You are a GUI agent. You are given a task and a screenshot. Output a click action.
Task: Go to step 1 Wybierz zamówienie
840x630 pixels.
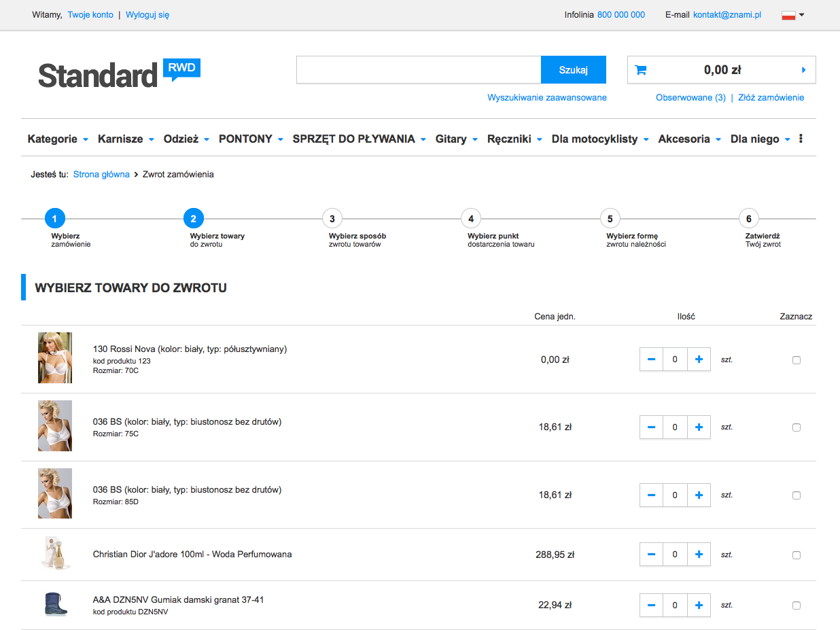coord(54,219)
